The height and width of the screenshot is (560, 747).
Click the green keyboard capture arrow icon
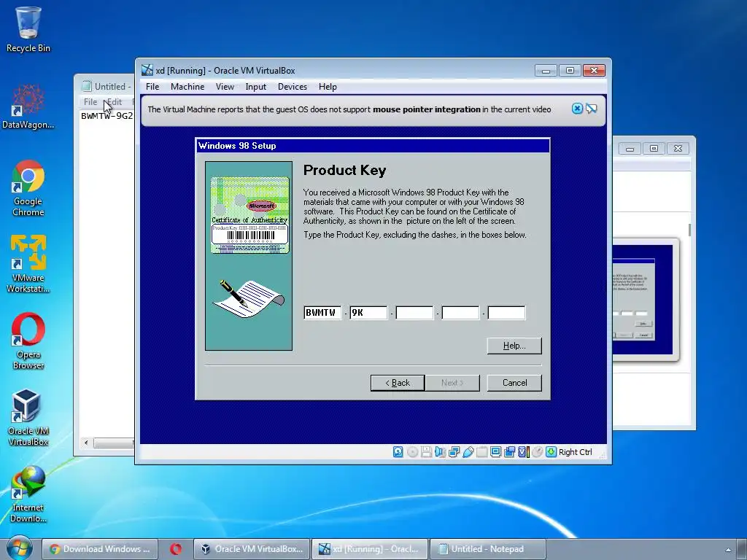tap(551, 452)
